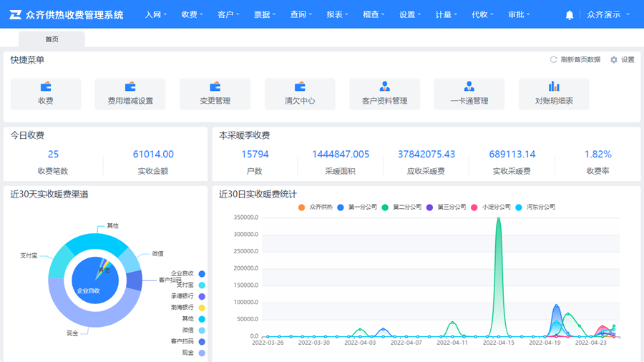Click the 微信 light-blue legend swatch

pos(202,331)
